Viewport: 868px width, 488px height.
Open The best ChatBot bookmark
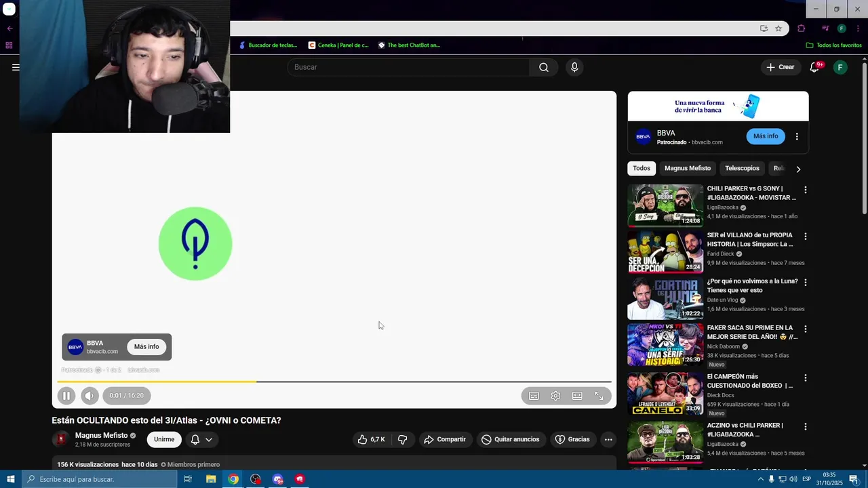click(409, 45)
